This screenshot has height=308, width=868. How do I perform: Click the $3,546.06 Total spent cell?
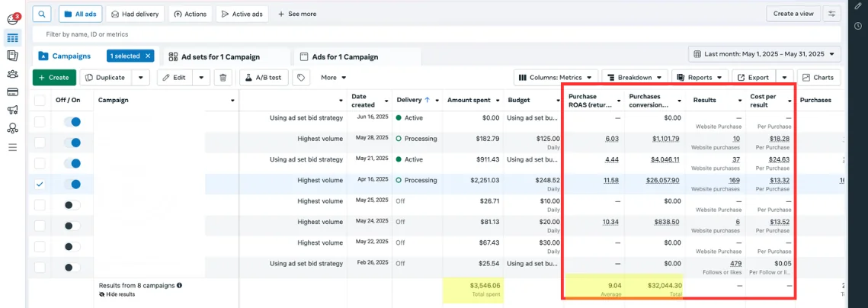pos(472,289)
